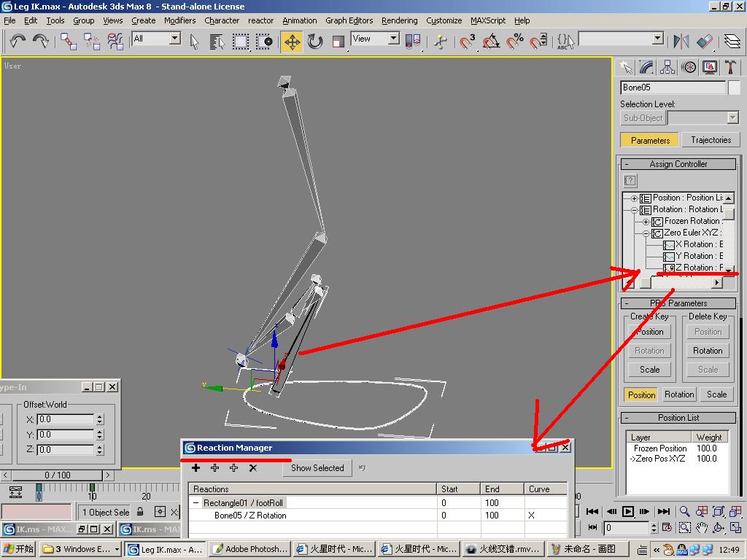Switch to the Create command panel tab

(625, 67)
